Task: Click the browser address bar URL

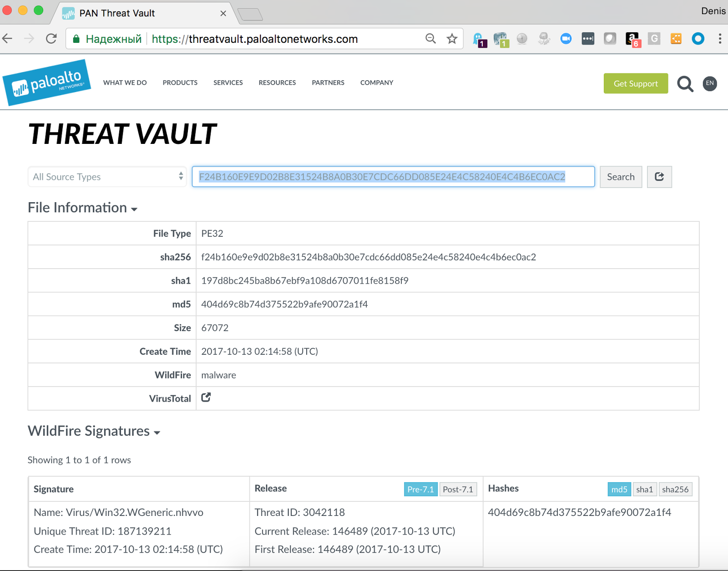Action: coord(255,39)
